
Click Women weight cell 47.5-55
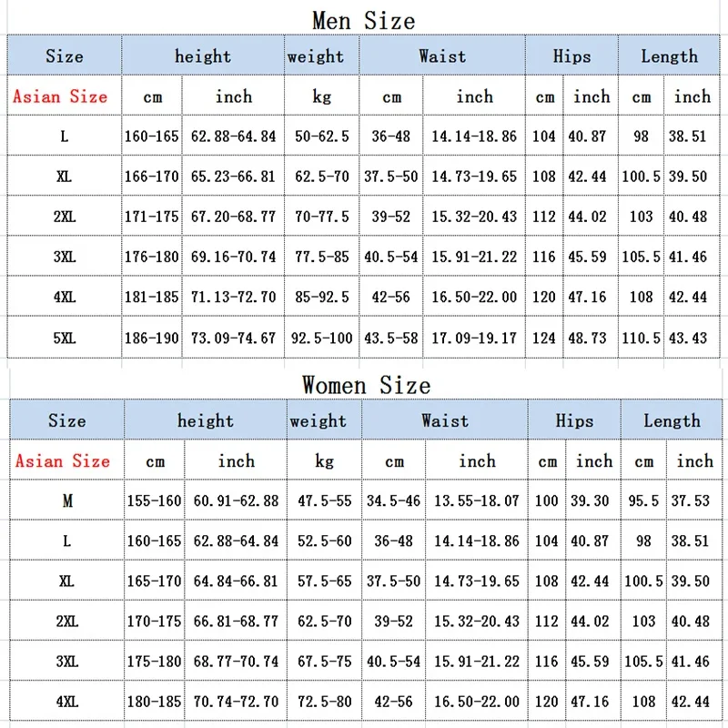point(324,500)
